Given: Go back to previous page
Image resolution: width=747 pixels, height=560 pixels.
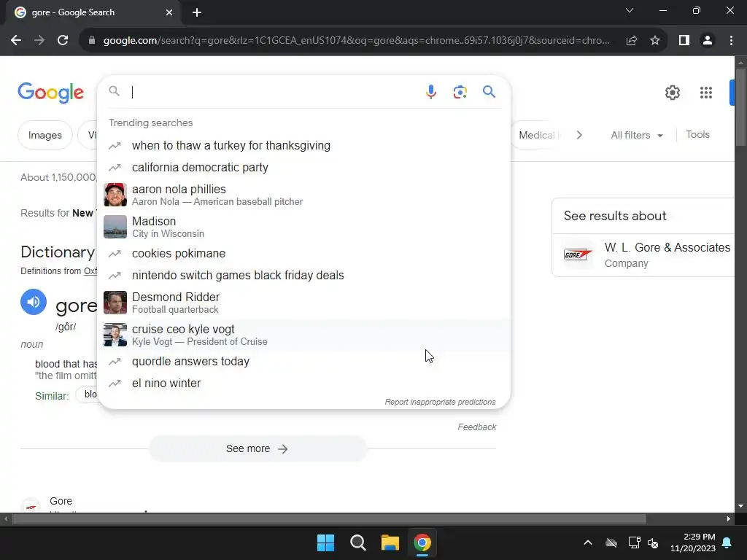Looking at the screenshot, I should [16, 41].
